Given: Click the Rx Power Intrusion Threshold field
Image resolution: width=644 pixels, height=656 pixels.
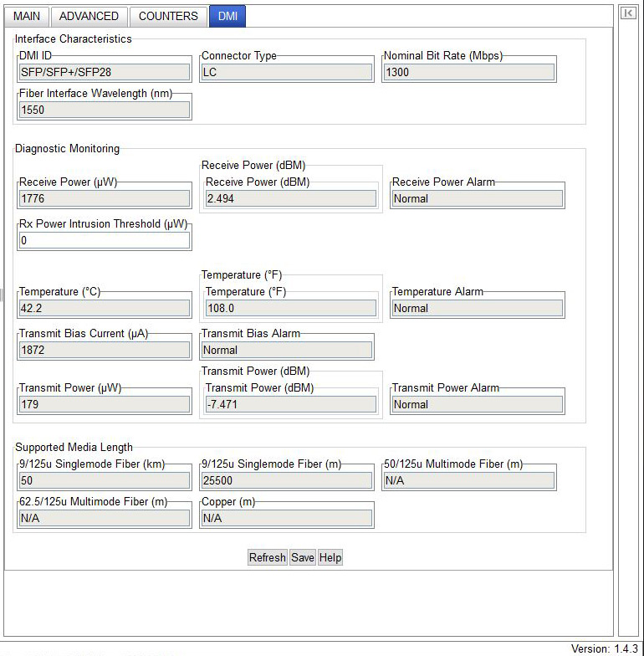Looking at the screenshot, I should pos(105,240).
